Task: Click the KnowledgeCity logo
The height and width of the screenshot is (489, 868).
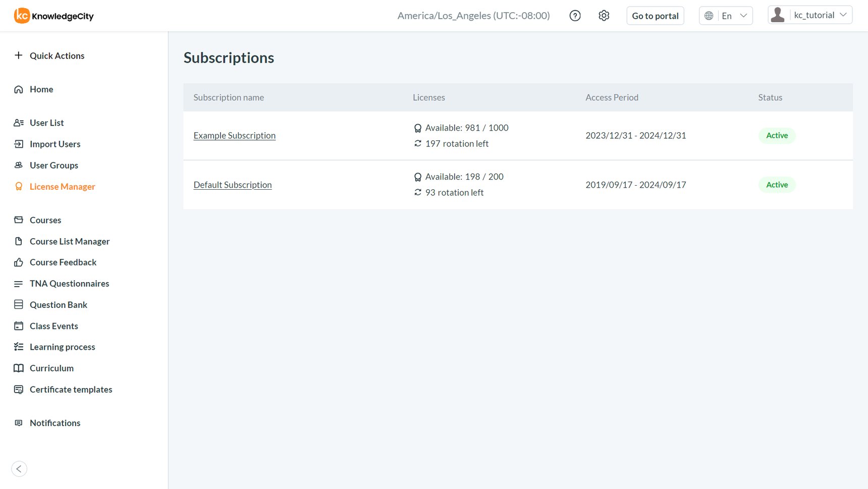Action: point(53,16)
